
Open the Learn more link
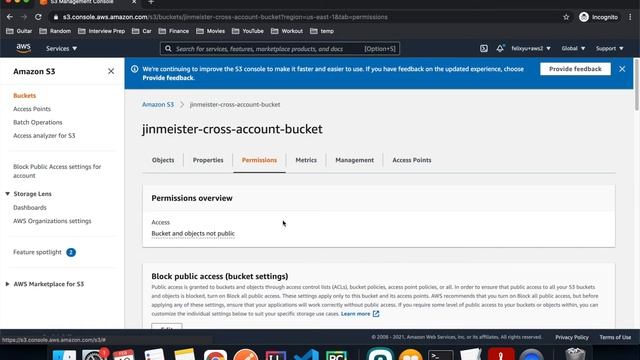[356, 314]
